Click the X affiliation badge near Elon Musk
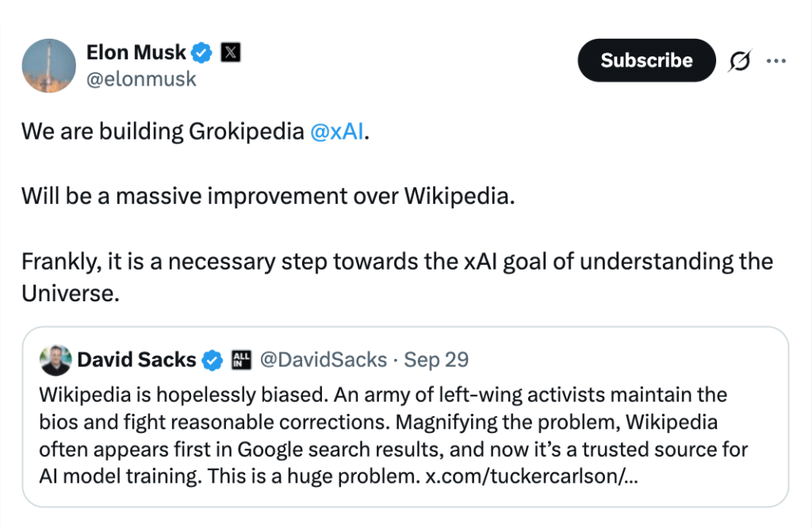812x528 pixels. (229, 53)
